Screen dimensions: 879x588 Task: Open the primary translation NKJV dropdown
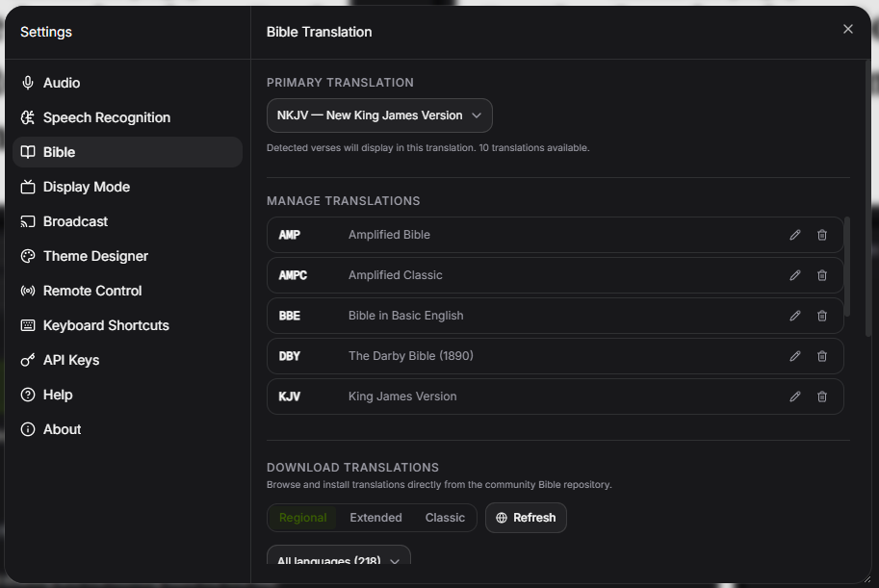[379, 115]
